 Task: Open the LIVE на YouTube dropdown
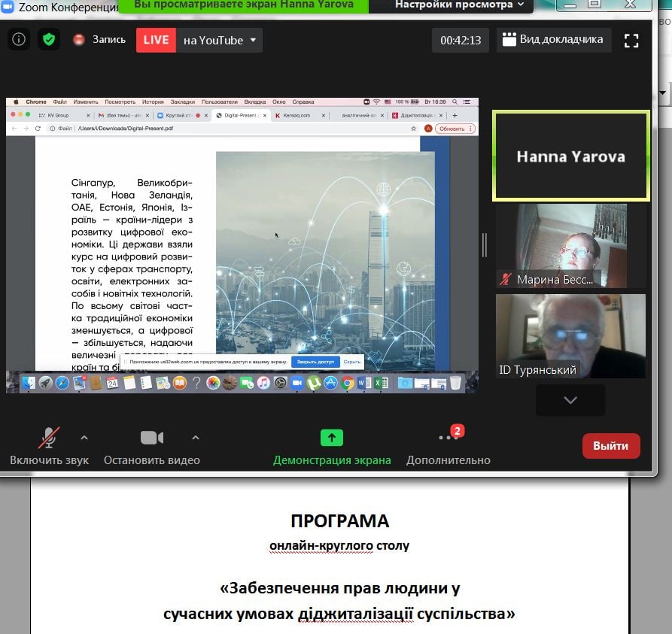253,41
